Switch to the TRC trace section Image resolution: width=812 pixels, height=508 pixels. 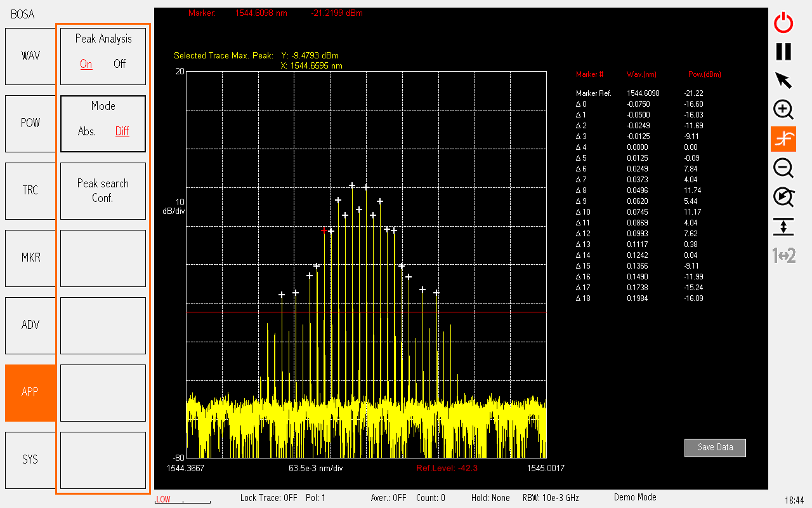tap(30, 190)
